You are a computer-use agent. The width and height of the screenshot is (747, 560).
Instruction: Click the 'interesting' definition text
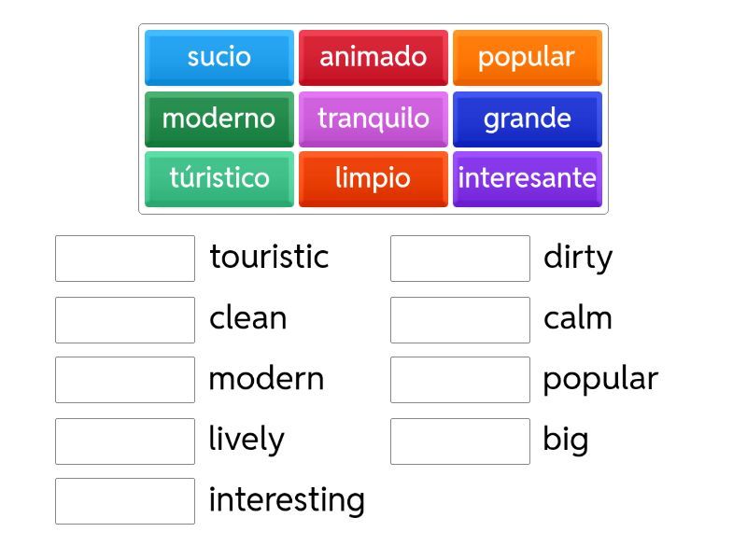pyautogui.click(x=287, y=500)
